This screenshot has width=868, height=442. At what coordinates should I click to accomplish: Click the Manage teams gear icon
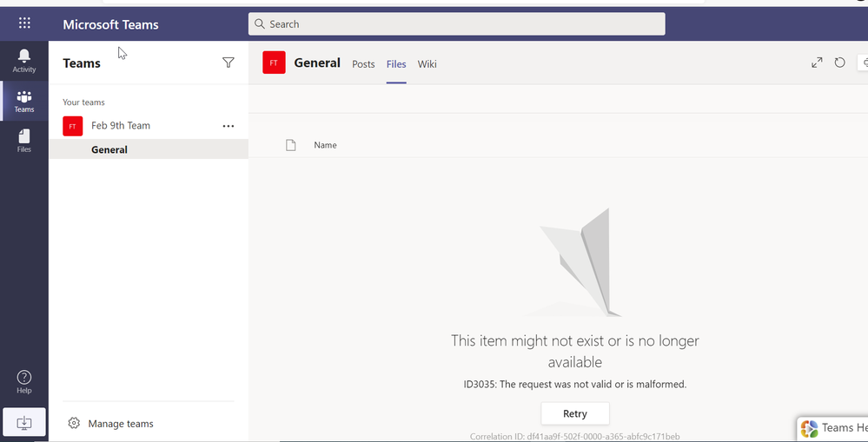(x=74, y=423)
